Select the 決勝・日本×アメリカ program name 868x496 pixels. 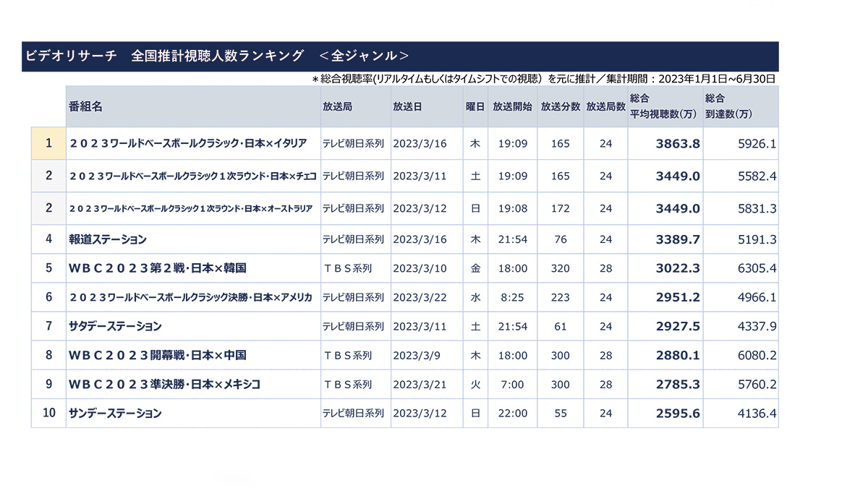point(191,297)
